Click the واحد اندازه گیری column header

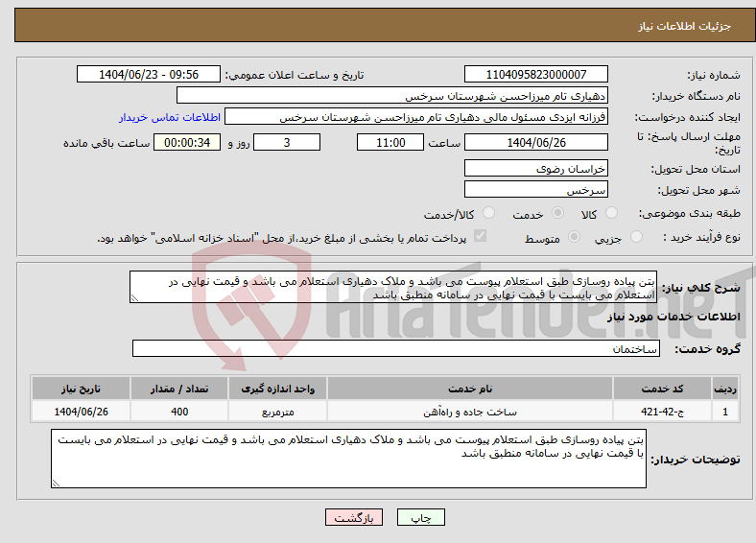click(x=277, y=389)
